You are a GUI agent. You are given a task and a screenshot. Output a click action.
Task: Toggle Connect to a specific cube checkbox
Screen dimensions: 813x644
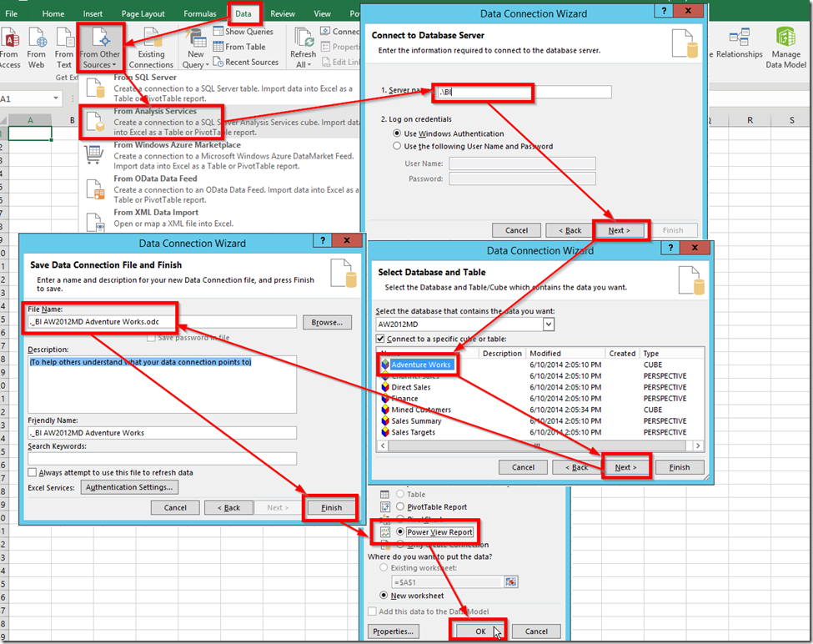(380, 339)
